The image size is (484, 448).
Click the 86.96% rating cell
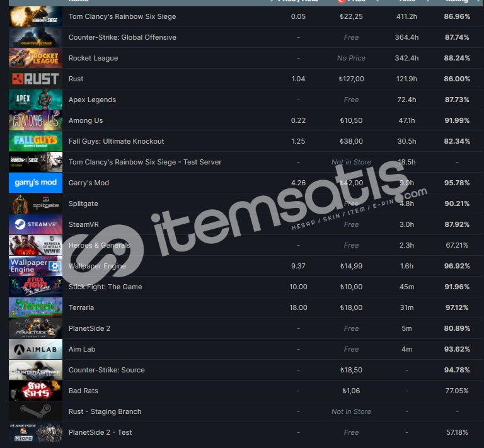pos(457,16)
